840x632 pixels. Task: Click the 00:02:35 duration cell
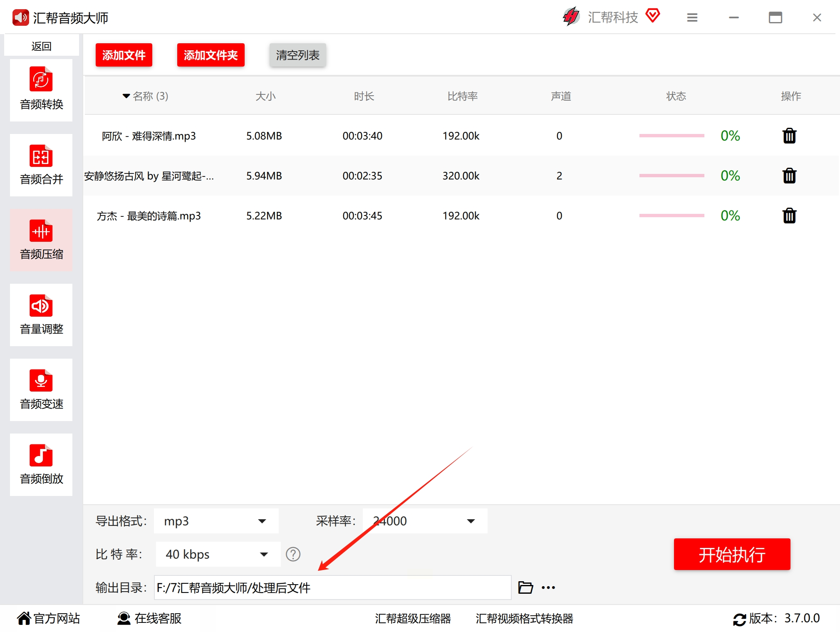tap(362, 176)
